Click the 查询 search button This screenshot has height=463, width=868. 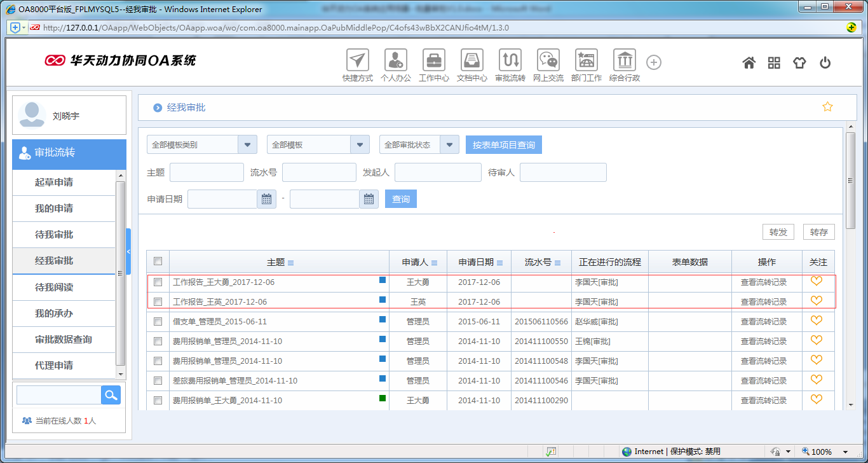click(x=400, y=199)
